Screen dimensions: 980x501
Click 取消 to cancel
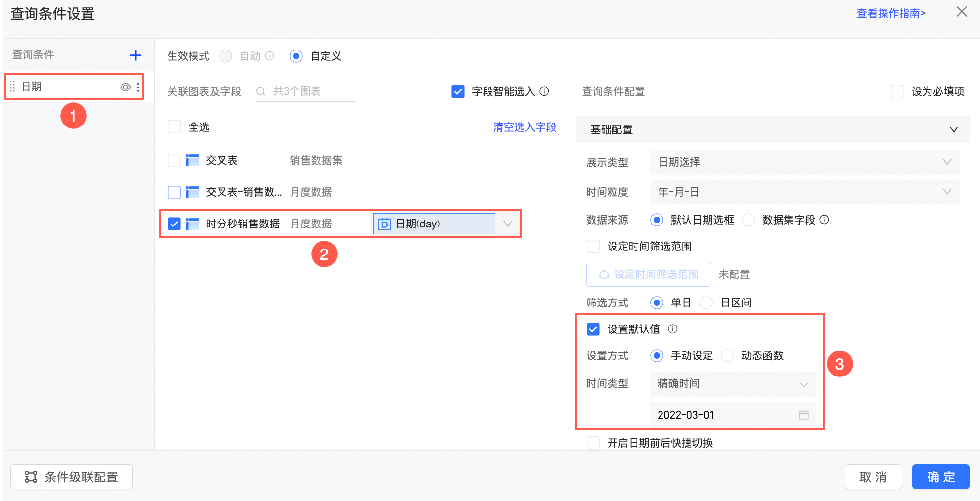coord(873,477)
